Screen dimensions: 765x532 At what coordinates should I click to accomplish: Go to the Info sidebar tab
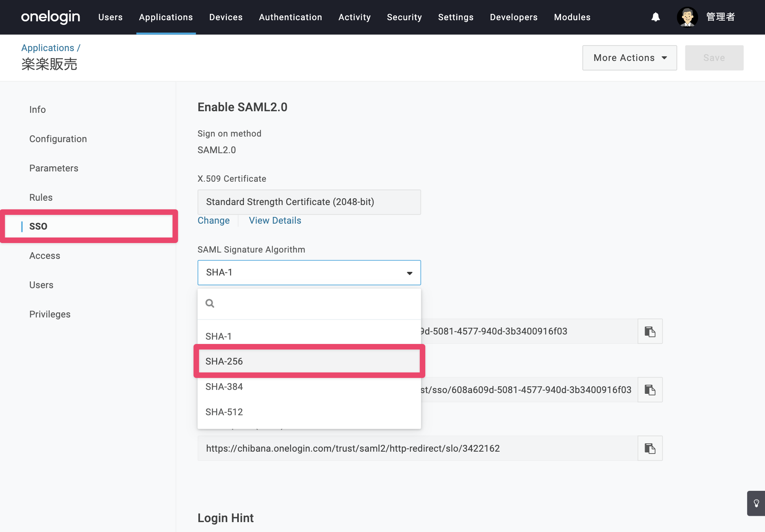click(37, 110)
